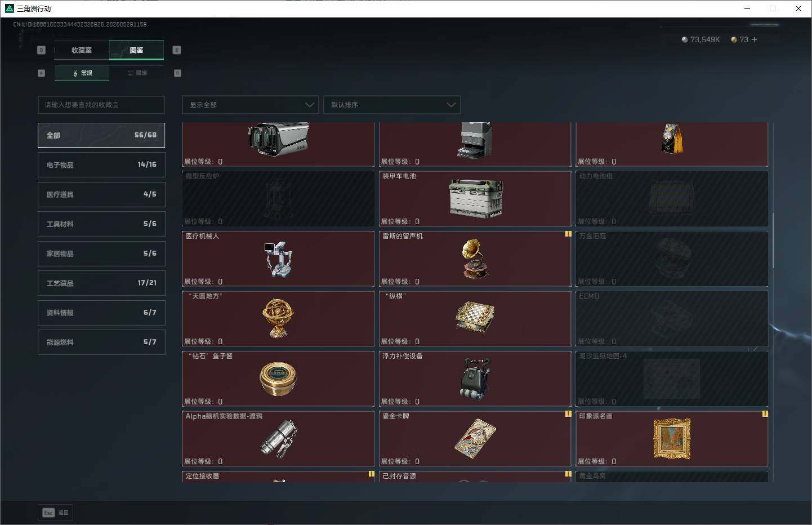Click the Q key hint icon

[41, 50]
